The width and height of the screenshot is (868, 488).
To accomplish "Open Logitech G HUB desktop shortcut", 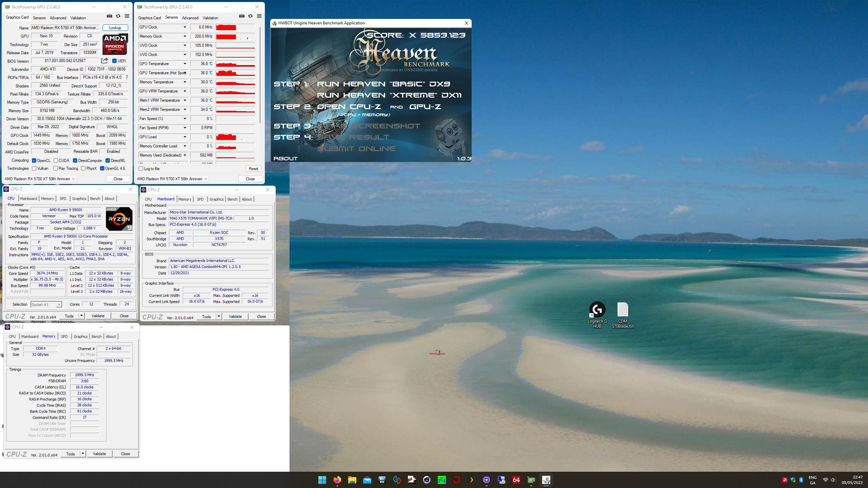I will (597, 315).
